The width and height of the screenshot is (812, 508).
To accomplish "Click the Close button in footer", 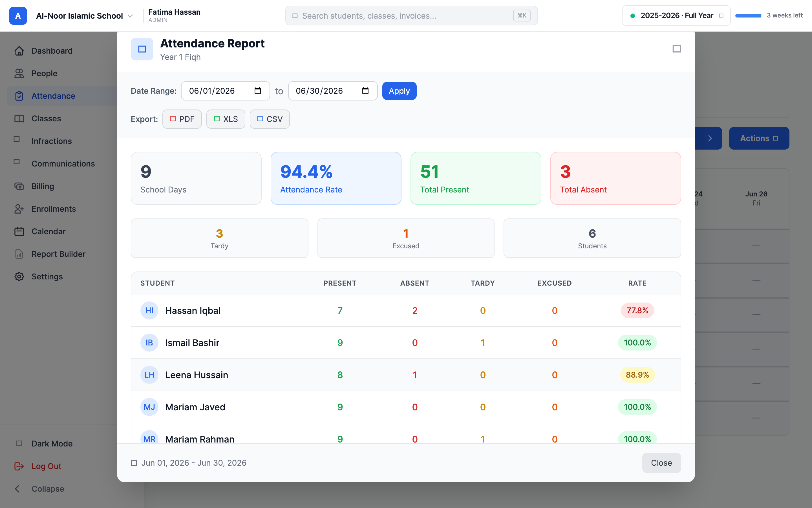I will pyautogui.click(x=661, y=463).
